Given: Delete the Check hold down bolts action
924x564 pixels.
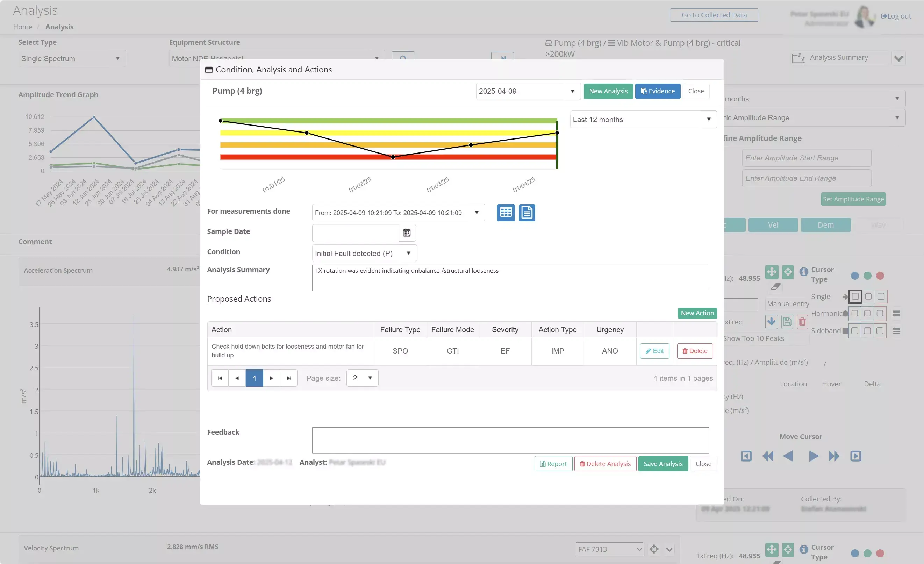Looking at the screenshot, I should pos(695,351).
